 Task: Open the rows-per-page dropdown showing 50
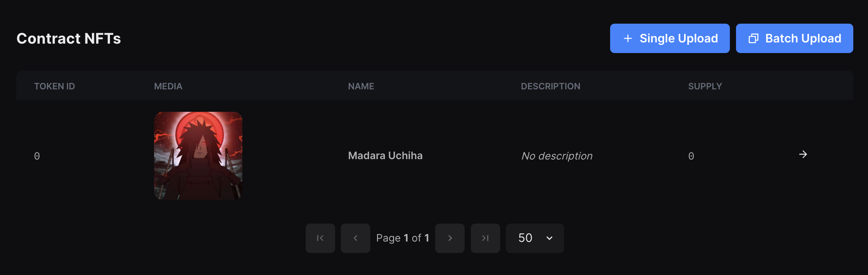[x=535, y=238]
